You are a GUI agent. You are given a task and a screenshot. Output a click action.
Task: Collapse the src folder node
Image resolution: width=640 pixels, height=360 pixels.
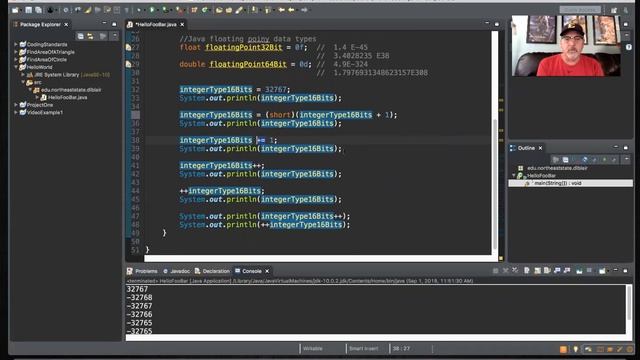pos(23,82)
